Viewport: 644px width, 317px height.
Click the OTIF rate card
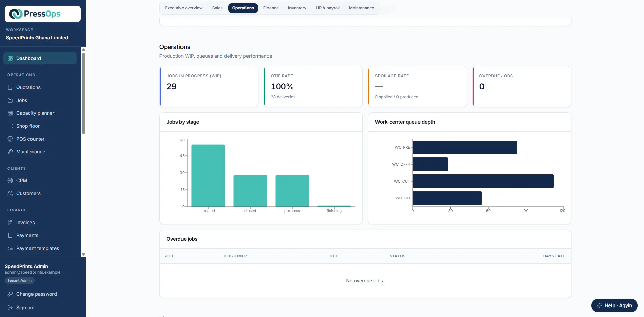(x=313, y=86)
